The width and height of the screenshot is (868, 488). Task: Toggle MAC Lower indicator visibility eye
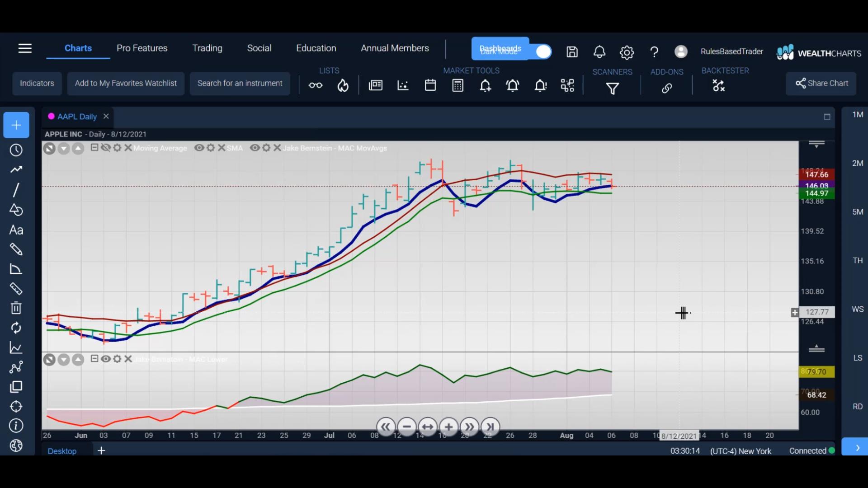point(106,359)
